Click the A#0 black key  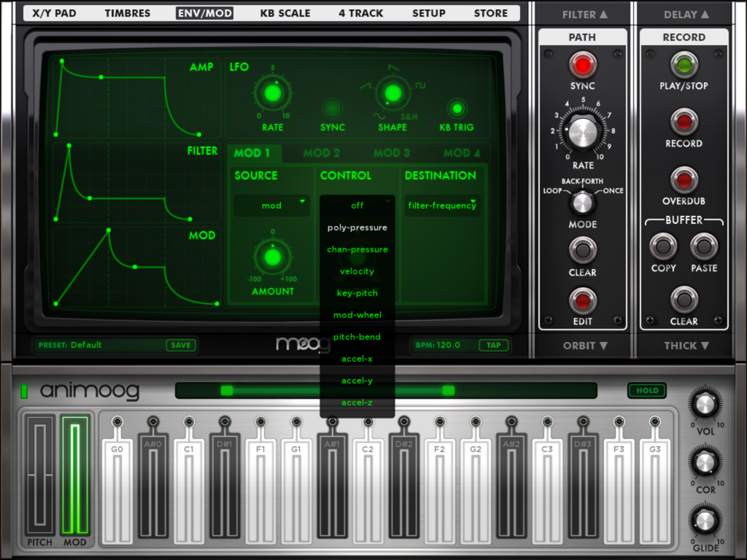coord(153,486)
